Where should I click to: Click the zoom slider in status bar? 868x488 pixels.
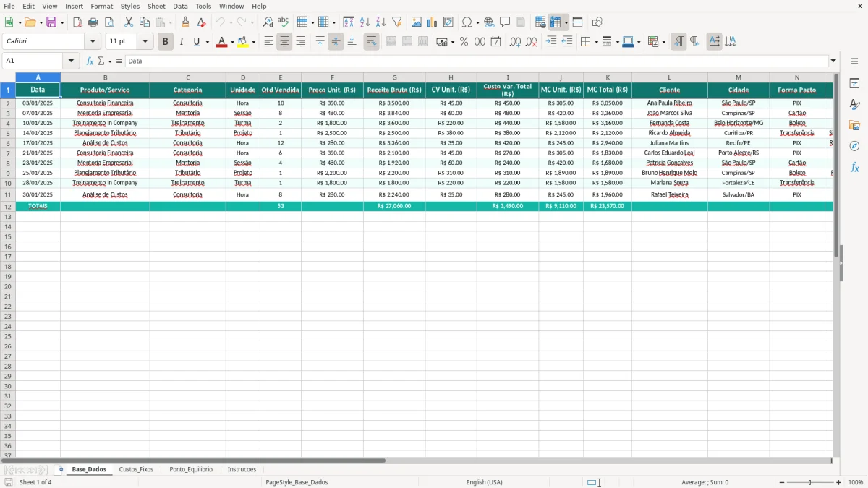pyautogui.click(x=810, y=482)
